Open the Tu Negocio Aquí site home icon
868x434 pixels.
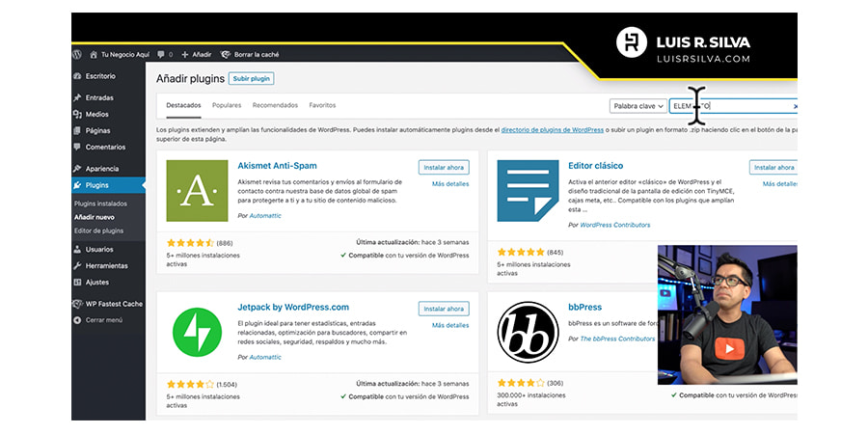point(94,54)
